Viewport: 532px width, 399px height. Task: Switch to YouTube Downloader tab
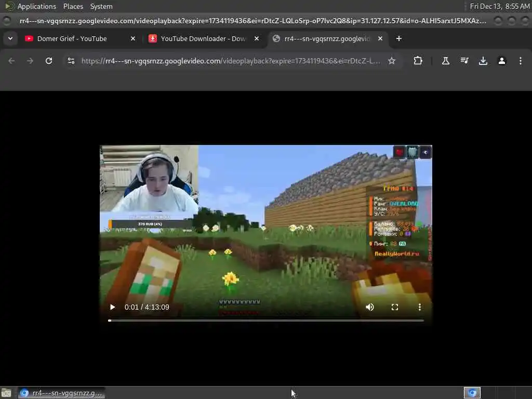(204, 38)
